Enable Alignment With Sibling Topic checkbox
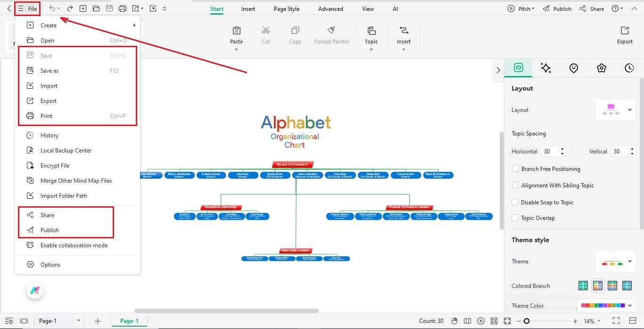Viewport: 644px width, 329px height. pos(515,186)
